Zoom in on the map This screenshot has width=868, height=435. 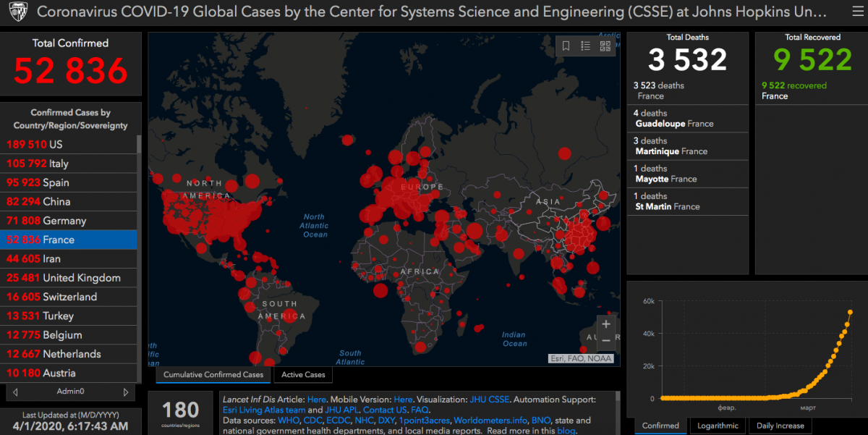[x=606, y=324]
